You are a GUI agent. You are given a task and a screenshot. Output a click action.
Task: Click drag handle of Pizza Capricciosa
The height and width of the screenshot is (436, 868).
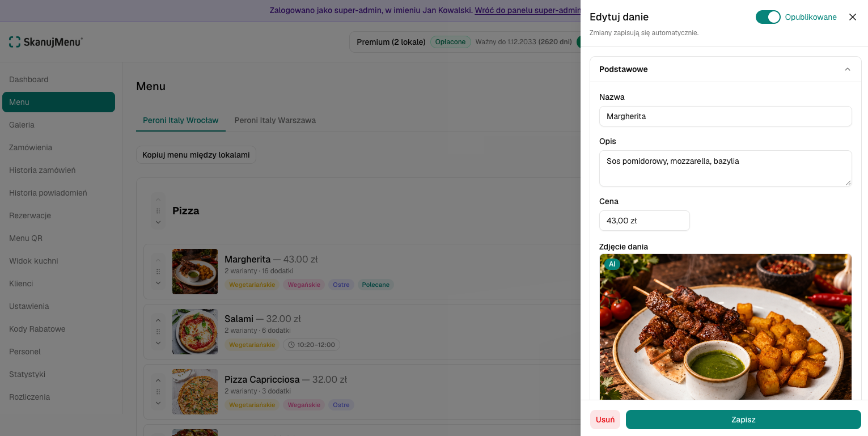(158, 392)
